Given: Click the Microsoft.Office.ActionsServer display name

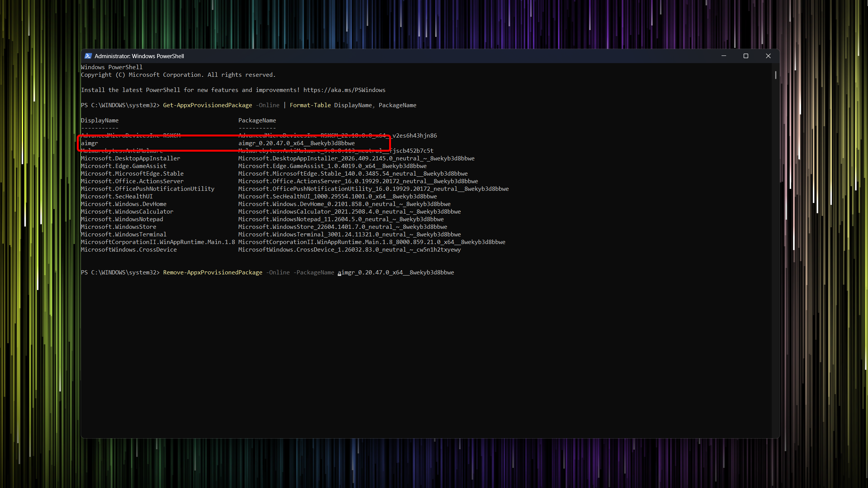Looking at the screenshot, I should (132, 181).
